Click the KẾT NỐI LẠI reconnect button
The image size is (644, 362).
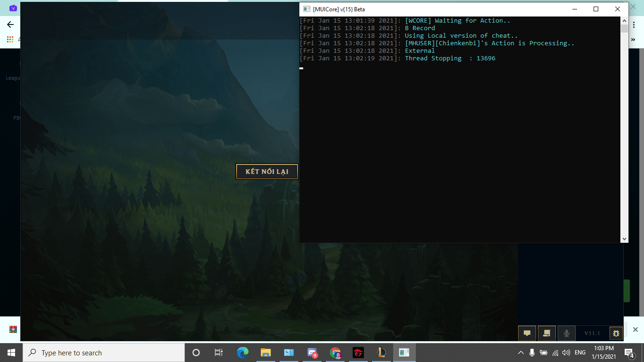click(x=267, y=172)
